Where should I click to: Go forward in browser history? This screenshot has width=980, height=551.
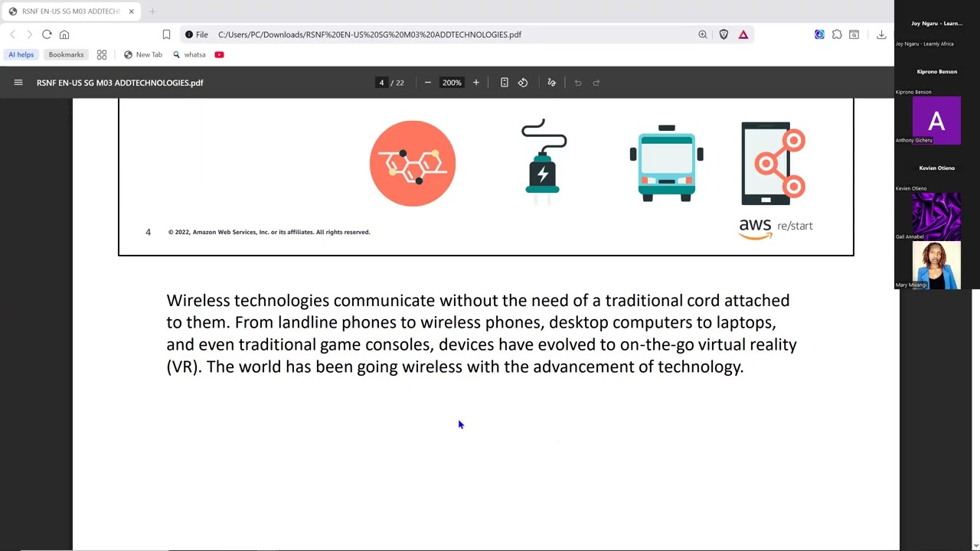point(29,34)
